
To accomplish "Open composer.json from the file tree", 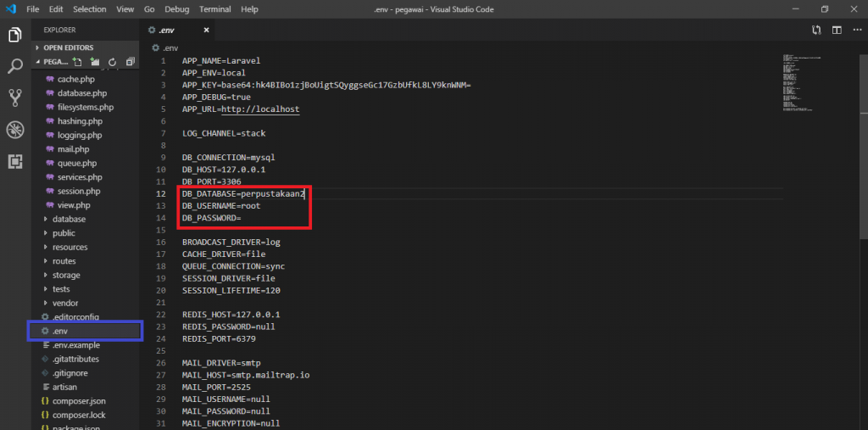I will coord(78,400).
